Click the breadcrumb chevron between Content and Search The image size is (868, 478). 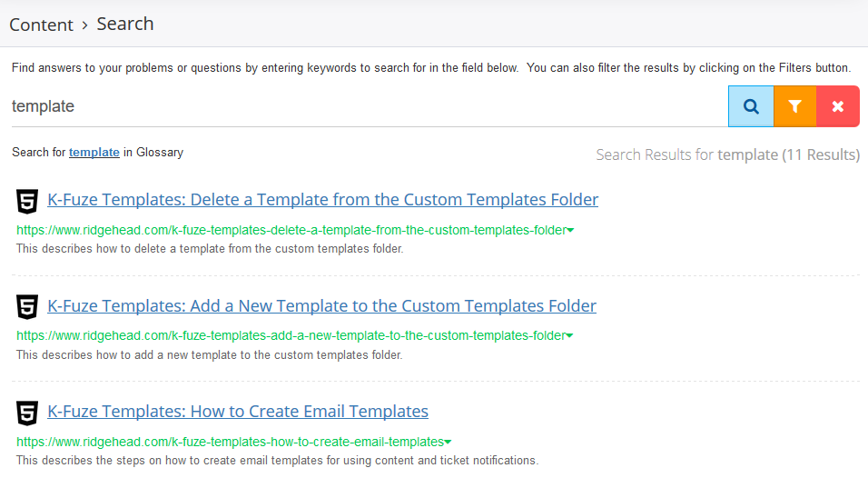[84, 25]
